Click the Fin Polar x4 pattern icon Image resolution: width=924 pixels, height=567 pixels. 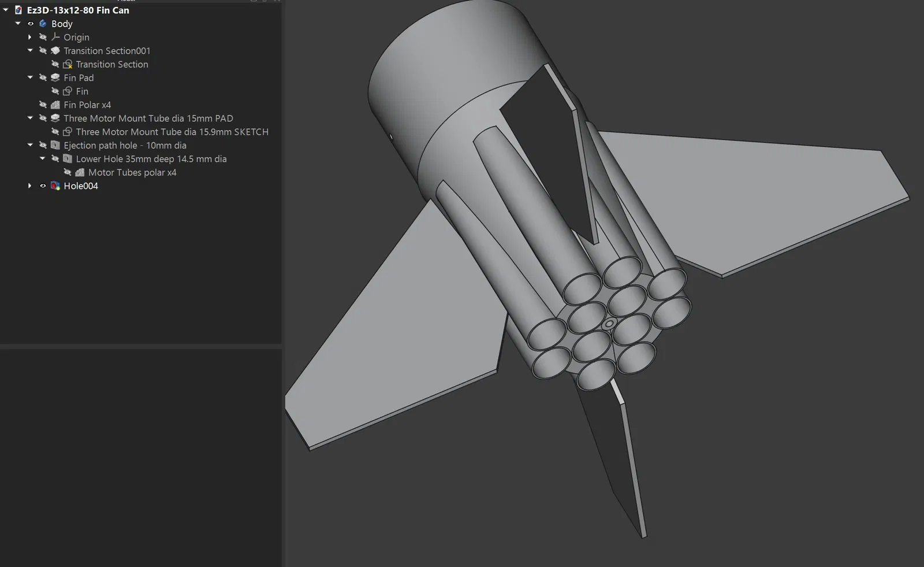(55, 105)
